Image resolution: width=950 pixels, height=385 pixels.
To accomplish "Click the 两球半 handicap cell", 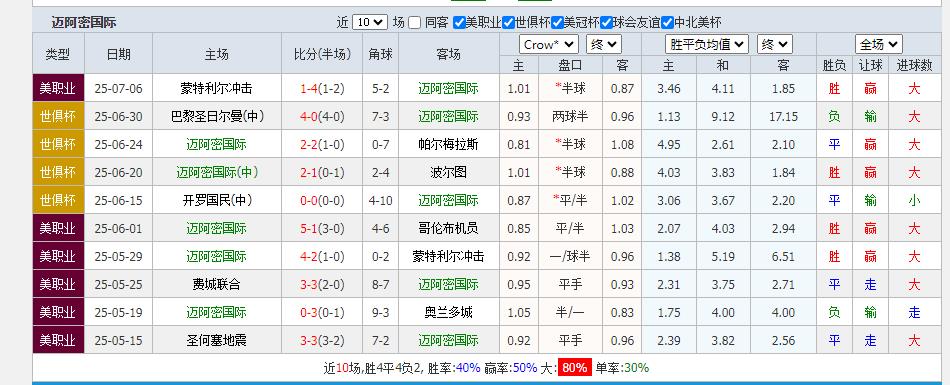I will pyautogui.click(x=570, y=116).
